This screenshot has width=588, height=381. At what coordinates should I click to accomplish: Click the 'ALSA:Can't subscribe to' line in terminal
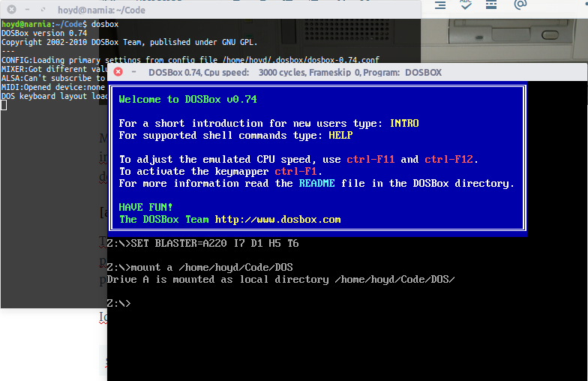tap(53, 78)
